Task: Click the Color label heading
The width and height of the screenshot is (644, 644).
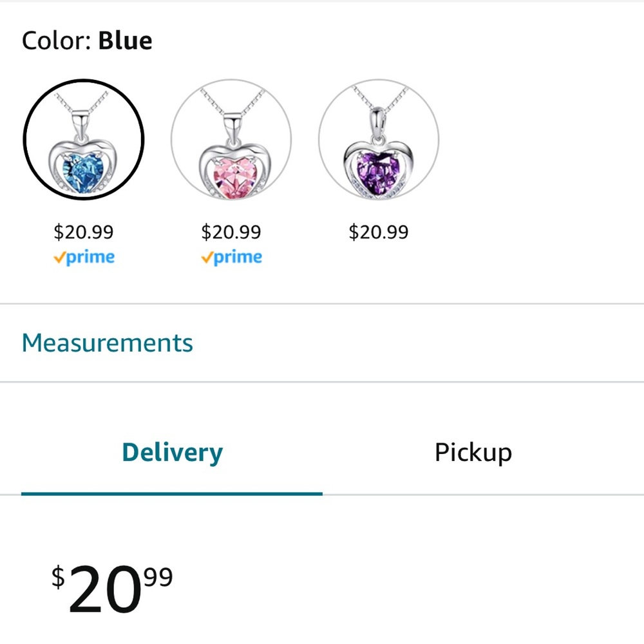Action: [55, 40]
